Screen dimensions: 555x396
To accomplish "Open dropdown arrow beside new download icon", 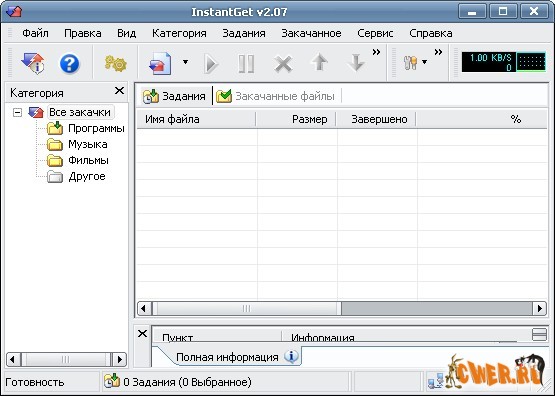I will click(185, 62).
